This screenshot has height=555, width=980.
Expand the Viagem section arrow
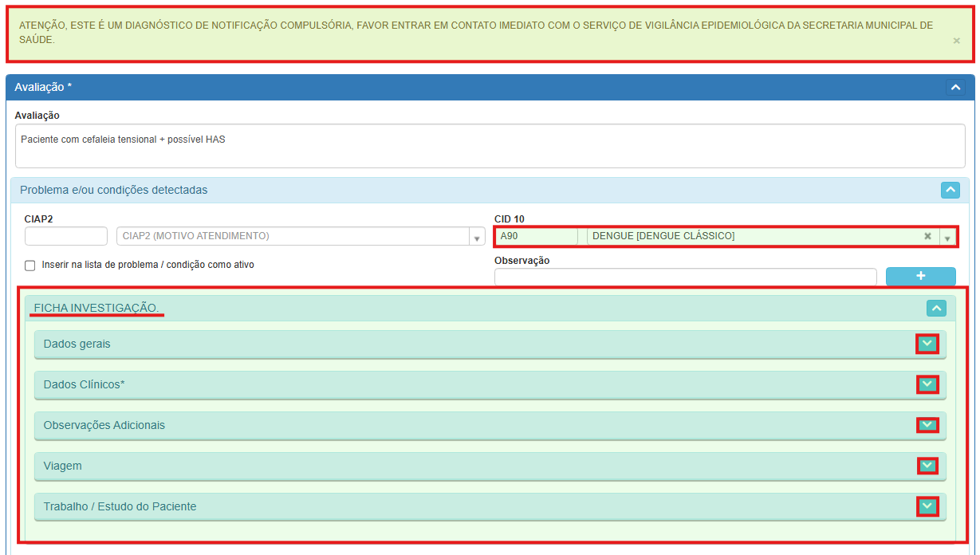[927, 466]
